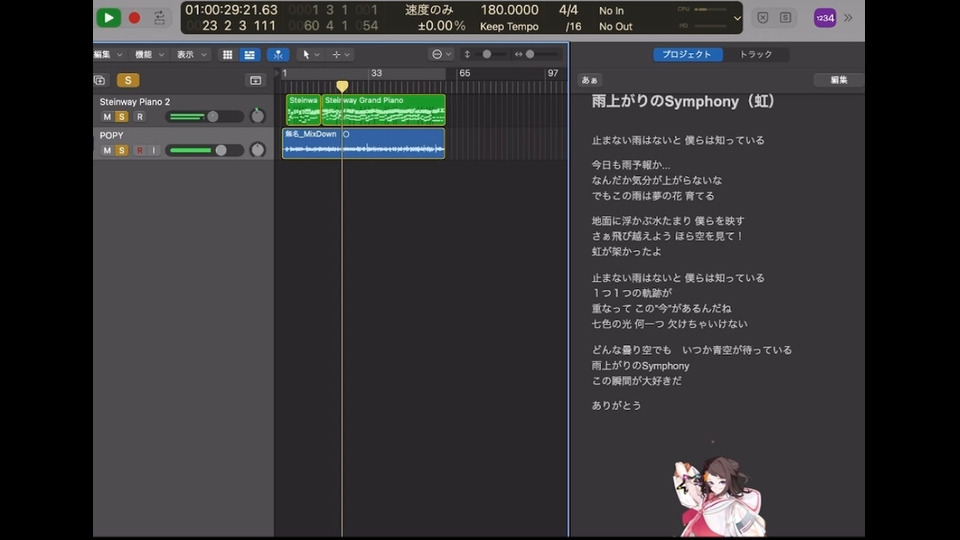Solo the POPY track
Screen dimensions: 960x540
[x=121, y=150]
